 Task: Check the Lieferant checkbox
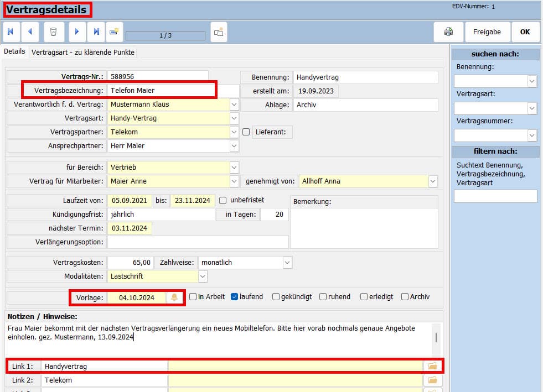tap(246, 132)
